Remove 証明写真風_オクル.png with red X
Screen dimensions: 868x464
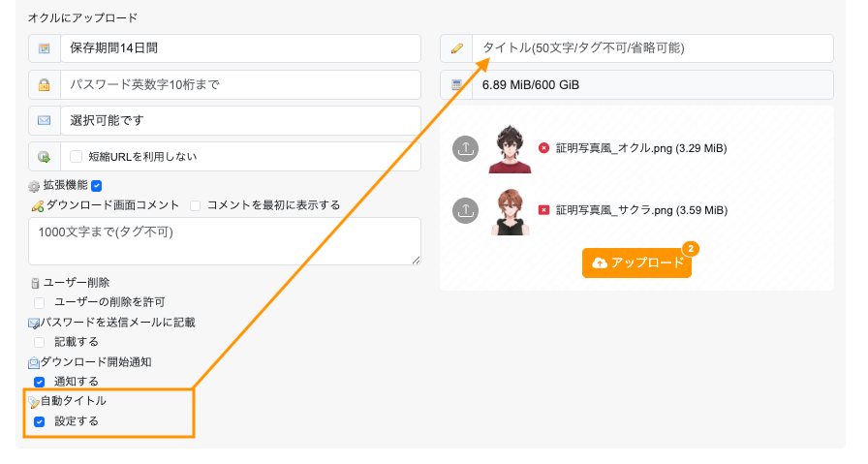tap(543, 148)
